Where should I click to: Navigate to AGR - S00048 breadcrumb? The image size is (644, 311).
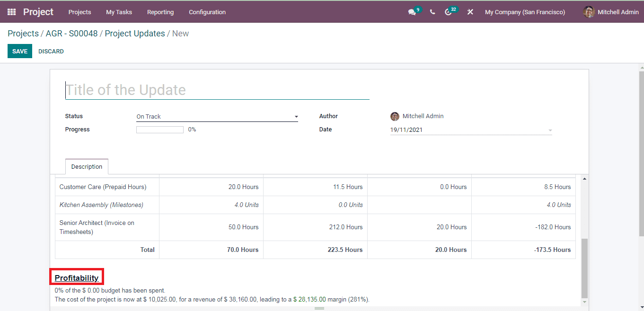tap(71, 34)
